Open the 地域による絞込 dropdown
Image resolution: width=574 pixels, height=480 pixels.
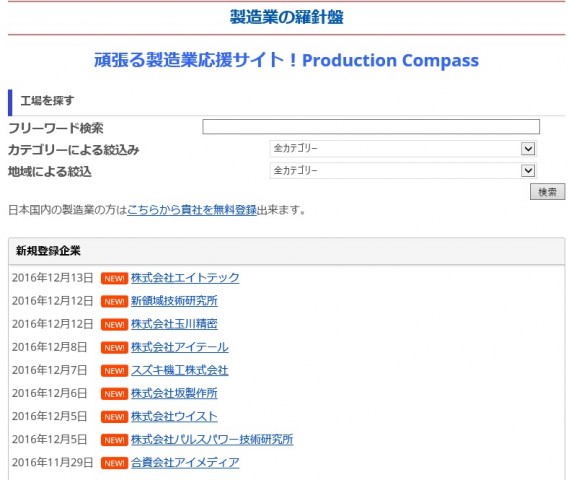click(x=403, y=171)
